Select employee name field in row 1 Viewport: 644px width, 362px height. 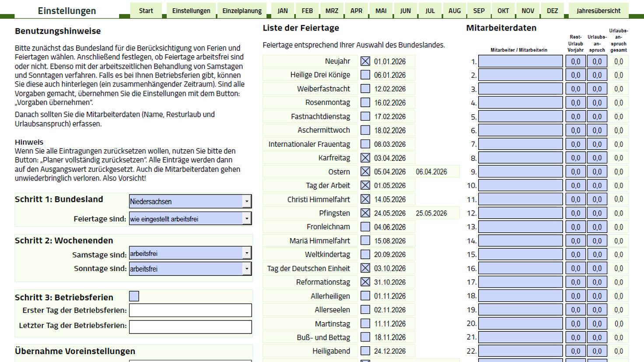point(520,62)
